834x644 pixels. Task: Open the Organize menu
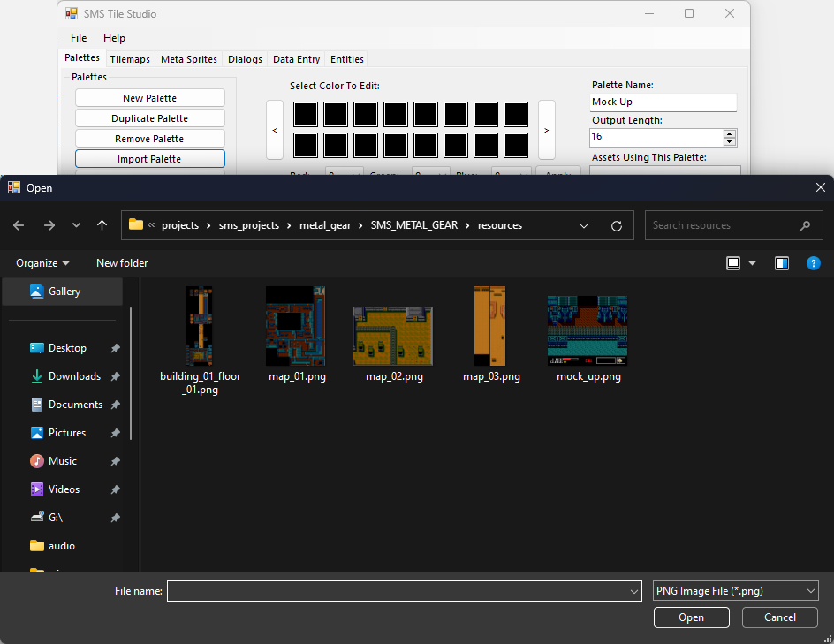click(42, 263)
